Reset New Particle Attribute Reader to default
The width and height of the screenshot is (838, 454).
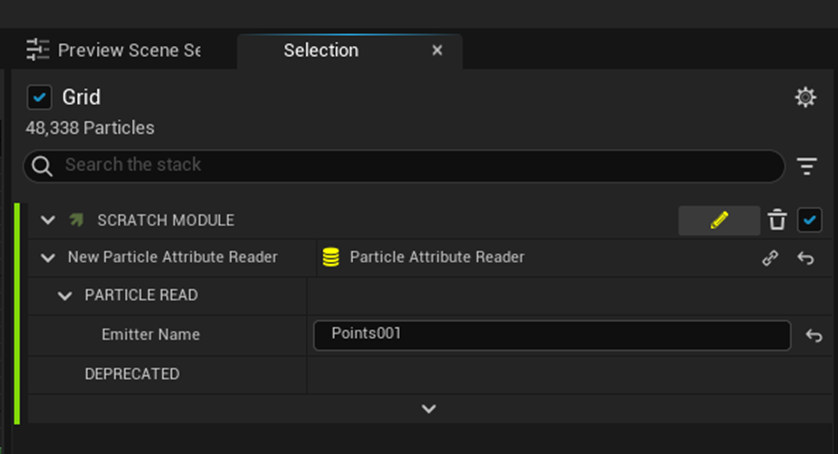click(x=805, y=258)
